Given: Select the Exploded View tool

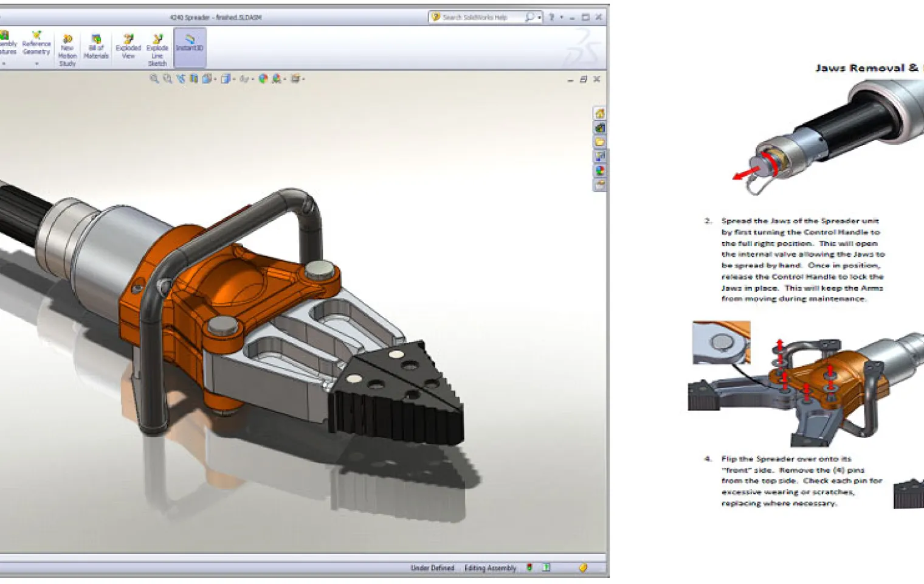Looking at the screenshot, I should point(128,47).
